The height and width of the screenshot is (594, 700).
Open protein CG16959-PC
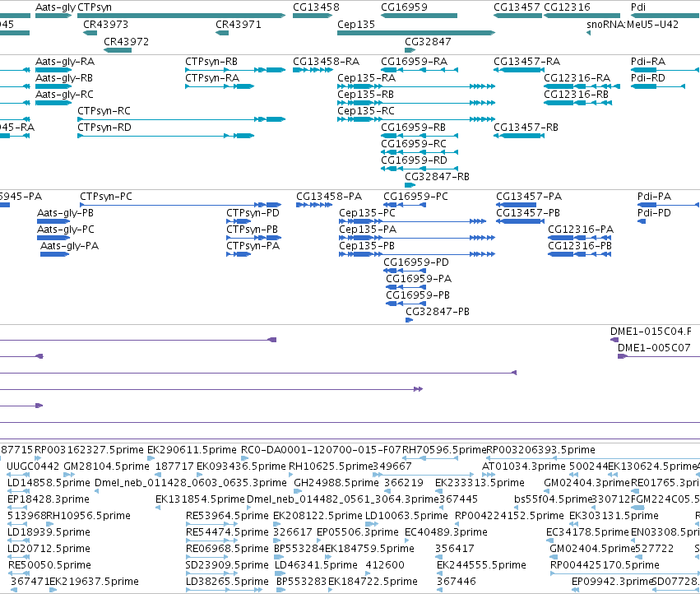(x=405, y=205)
